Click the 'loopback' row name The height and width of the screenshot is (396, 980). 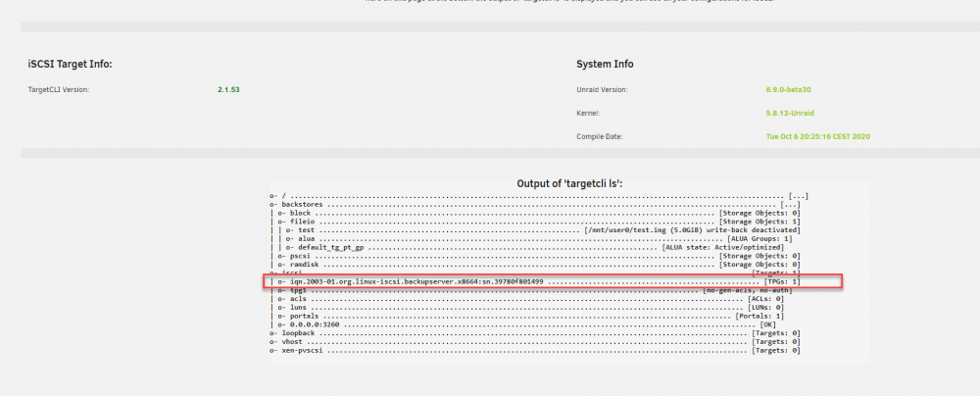pyautogui.click(x=298, y=333)
